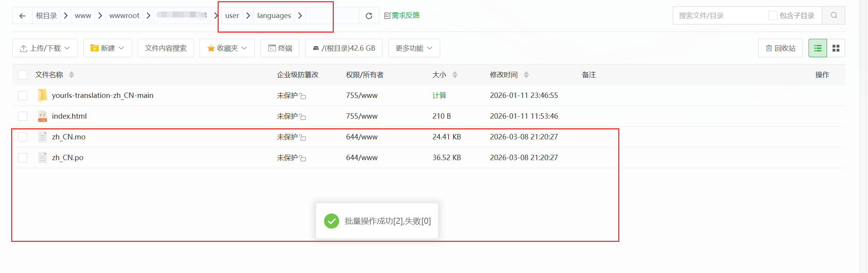
Task: Expand the chevron after 根目录
Action: 66,16
